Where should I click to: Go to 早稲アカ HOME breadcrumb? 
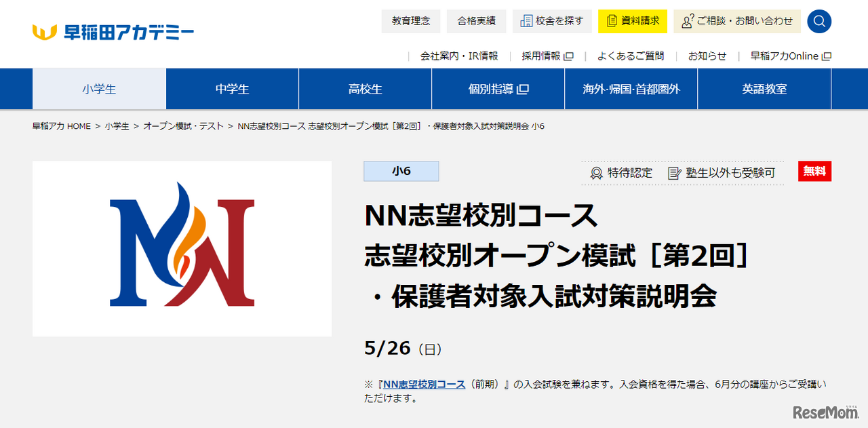(x=61, y=126)
